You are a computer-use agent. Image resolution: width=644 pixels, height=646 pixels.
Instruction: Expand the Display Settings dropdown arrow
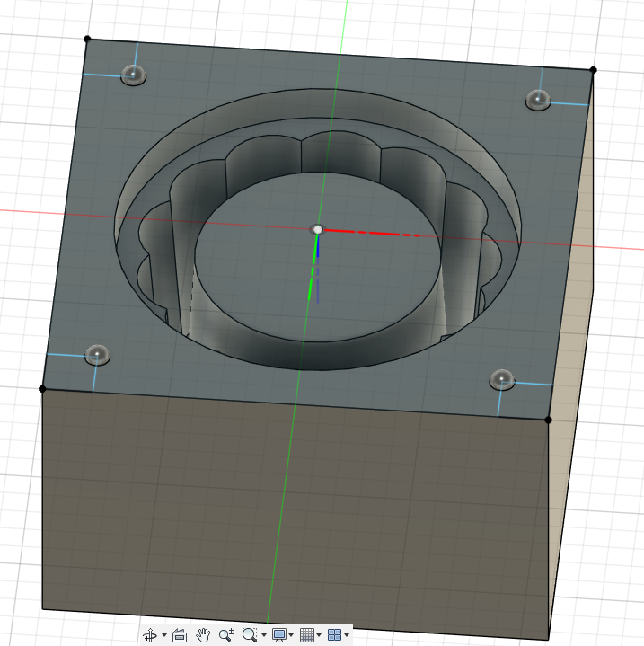click(291, 636)
